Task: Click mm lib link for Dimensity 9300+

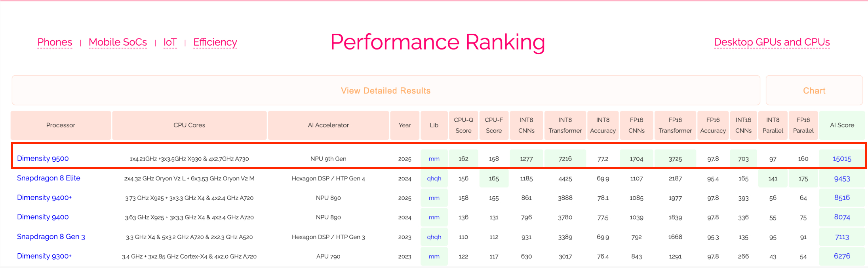Action: pyautogui.click(x=434, y=257)
